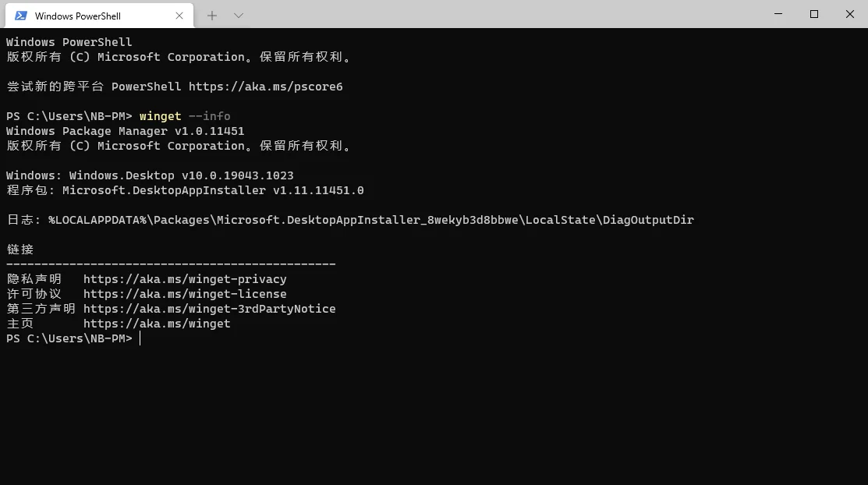Minimize the terminal window
This screenshot has width=868, height=485.
click(778, 14)
